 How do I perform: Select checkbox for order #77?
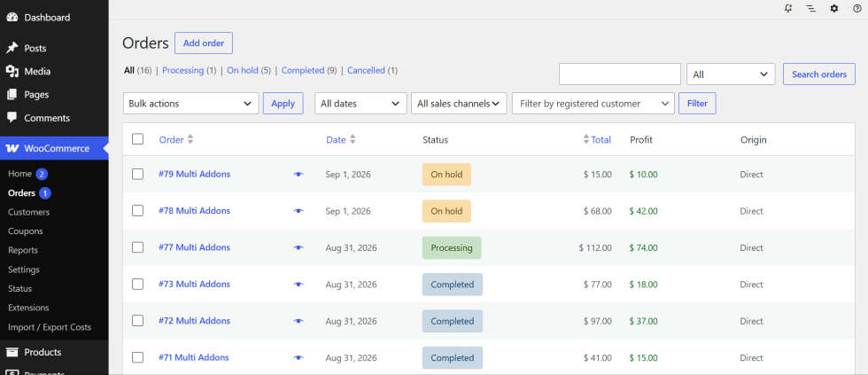click(138, 247)
